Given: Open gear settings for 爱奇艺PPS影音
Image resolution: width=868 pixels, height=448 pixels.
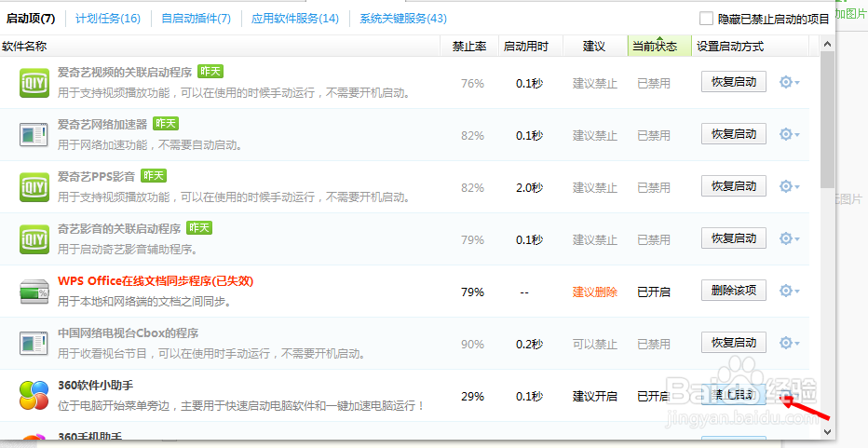Looking at the screenshot, I should pyautogui.click(x=790, y=186).
